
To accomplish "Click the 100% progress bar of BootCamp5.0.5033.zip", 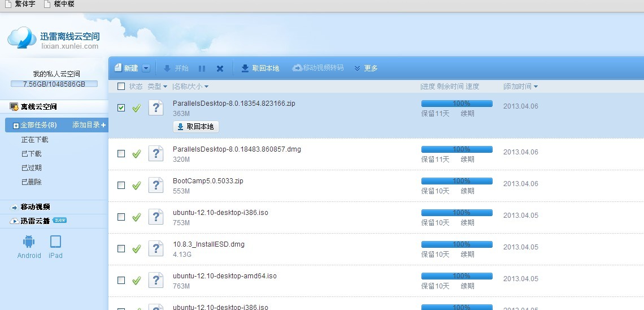I will 456,181.
